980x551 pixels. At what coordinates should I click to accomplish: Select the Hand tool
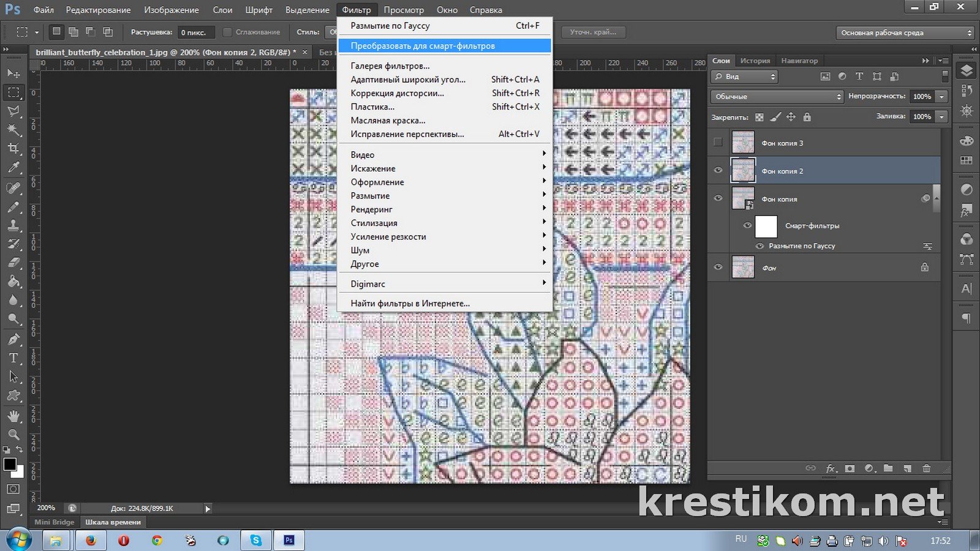click(13, 416)
